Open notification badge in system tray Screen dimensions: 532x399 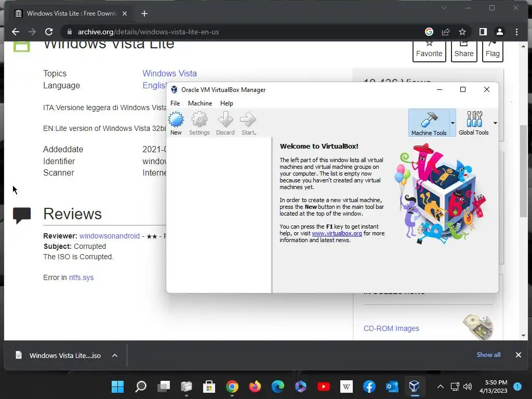click(x=517, y=387)
